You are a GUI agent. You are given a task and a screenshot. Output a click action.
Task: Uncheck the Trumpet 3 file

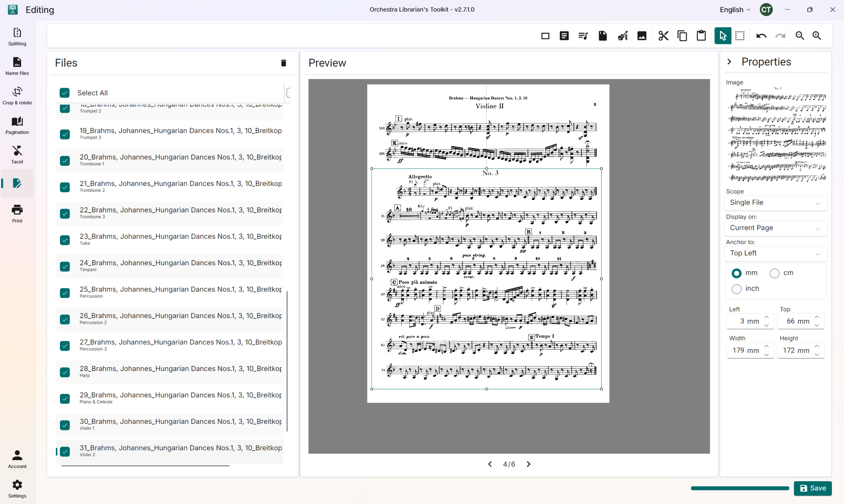click(65, 134)
